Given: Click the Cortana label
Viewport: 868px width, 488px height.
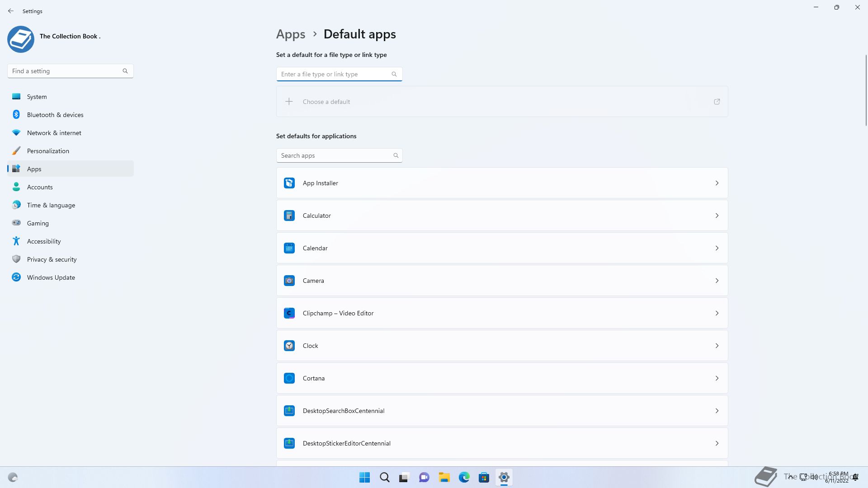Looking at the screenshot, I should point(314,378).
